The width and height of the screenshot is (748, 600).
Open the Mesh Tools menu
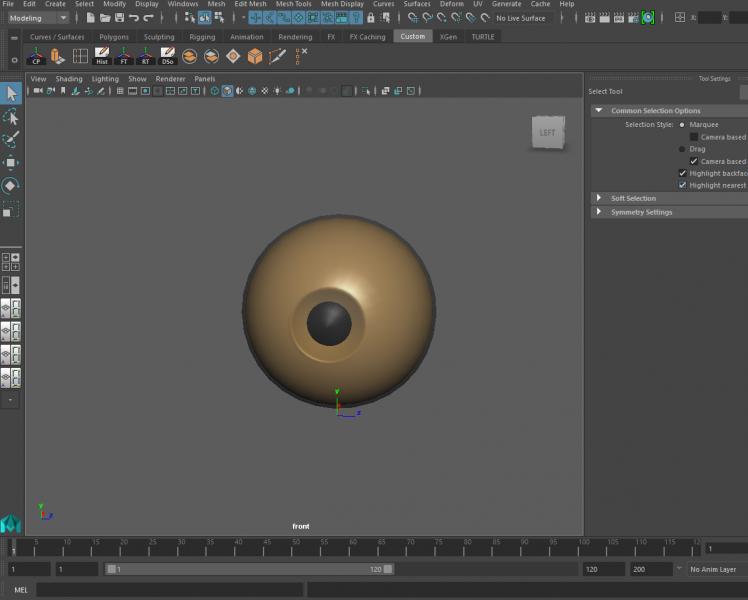pyautogui.click(x=293, y=4)
